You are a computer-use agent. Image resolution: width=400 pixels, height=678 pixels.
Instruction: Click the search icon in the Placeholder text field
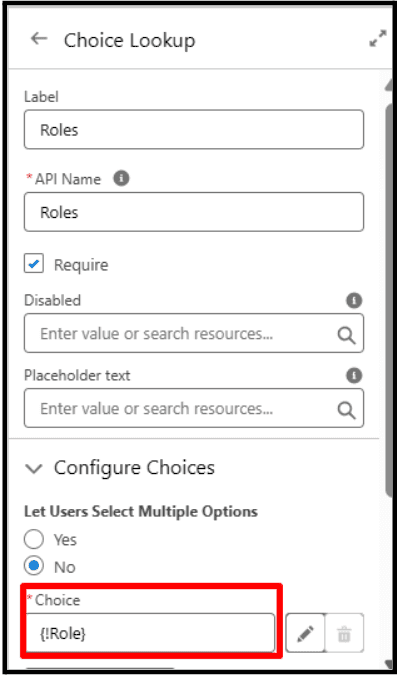(346, 410)
